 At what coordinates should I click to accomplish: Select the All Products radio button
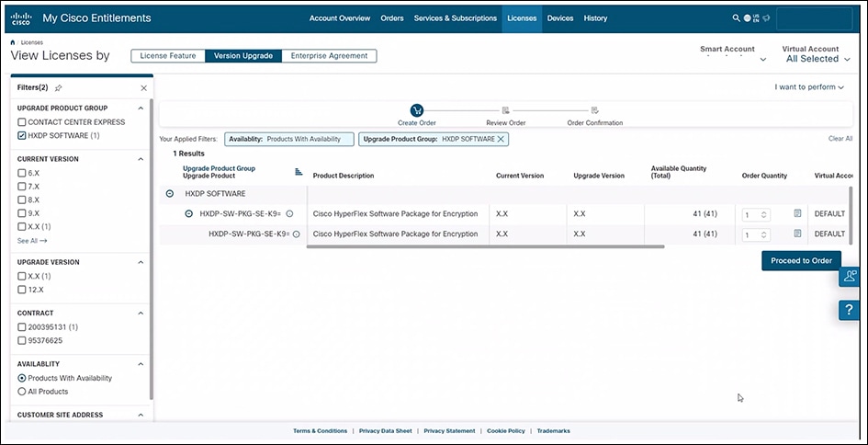coord(22,392)
